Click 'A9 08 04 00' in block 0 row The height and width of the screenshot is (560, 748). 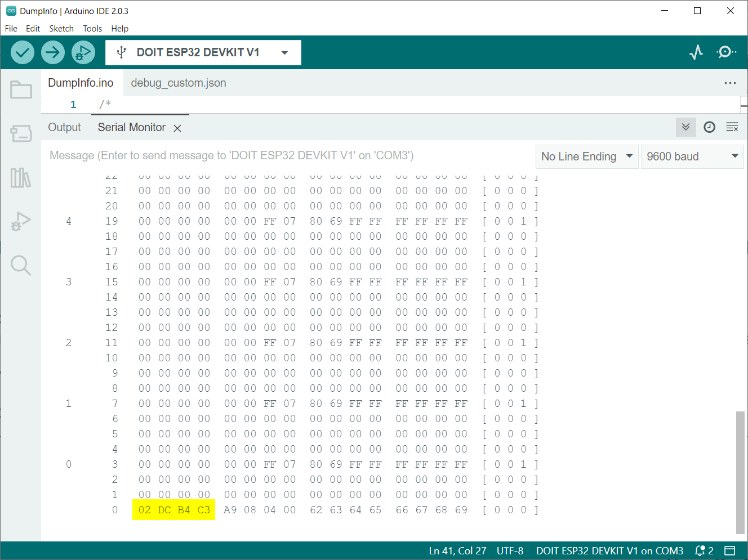pos(260,510)
